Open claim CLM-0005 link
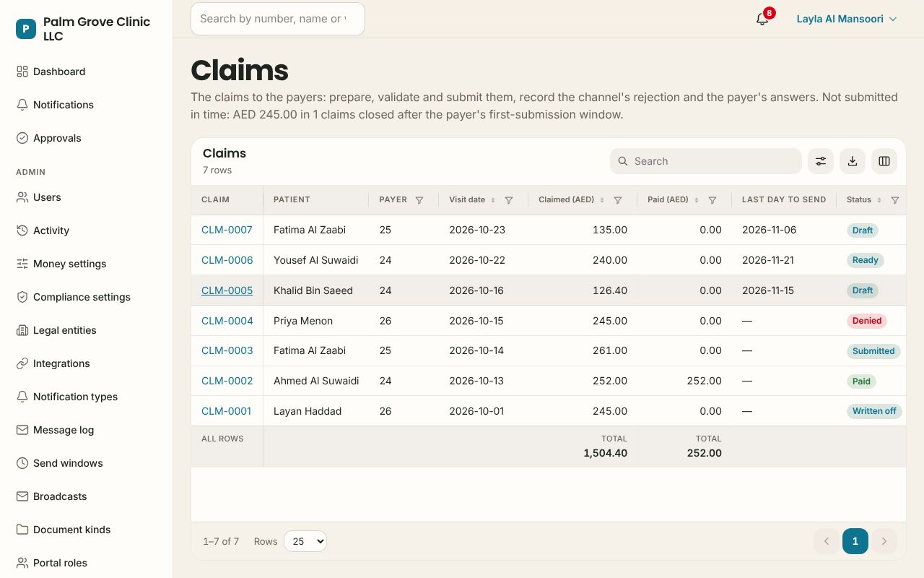This screenshot has width=924, height=578. click(227, 290)
